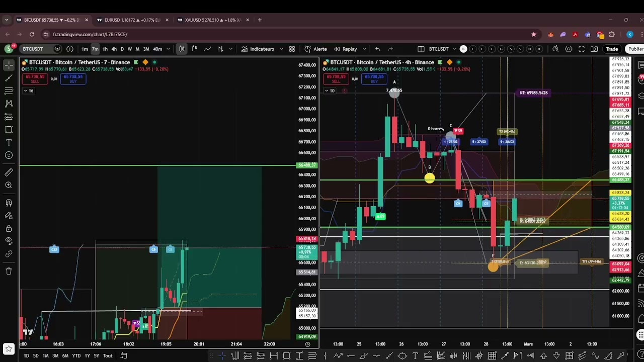Open the emoji/icons tool
The image size is (644, 362).
pyautogui.click(x=9, y=155)
